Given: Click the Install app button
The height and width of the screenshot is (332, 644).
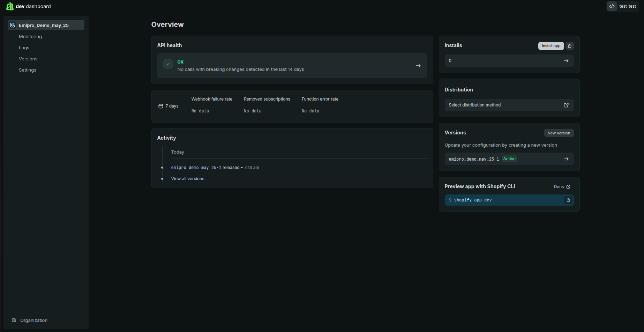Looking at the screenshot, I should [x=551, y=46].
